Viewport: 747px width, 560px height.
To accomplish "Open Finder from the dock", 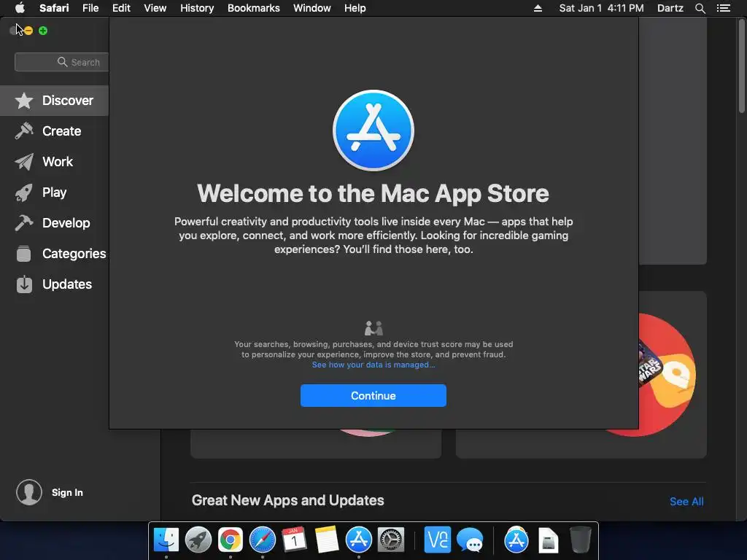I will [x=166, y=540].
